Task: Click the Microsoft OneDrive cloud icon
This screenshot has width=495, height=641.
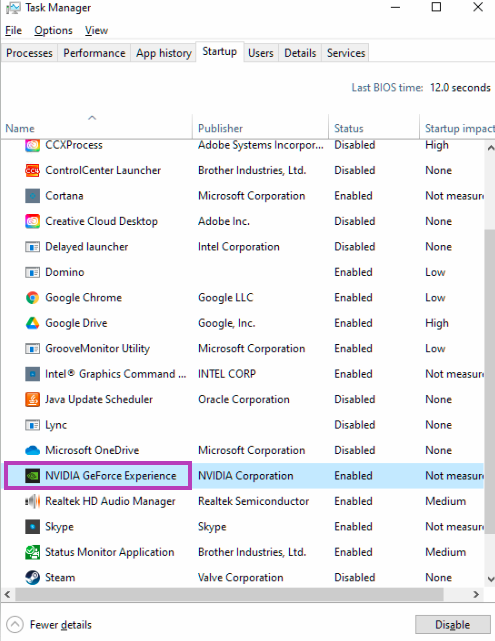Action: coord(32,450)
